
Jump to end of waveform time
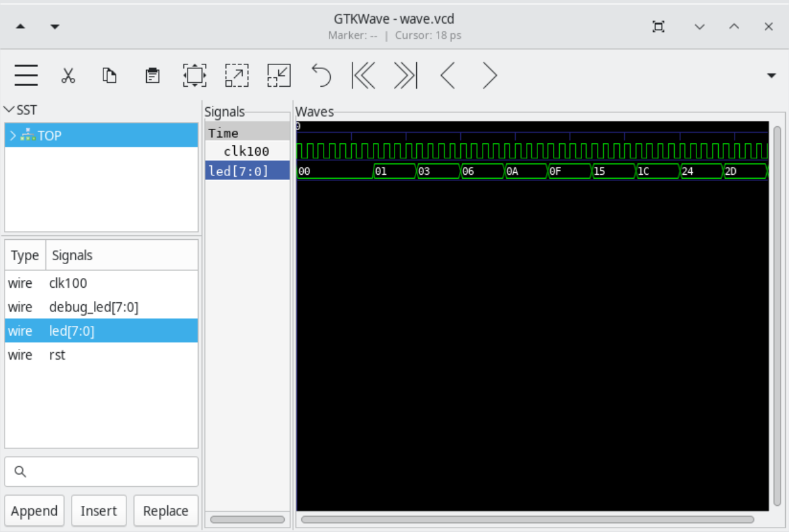(x=405, y=75)
